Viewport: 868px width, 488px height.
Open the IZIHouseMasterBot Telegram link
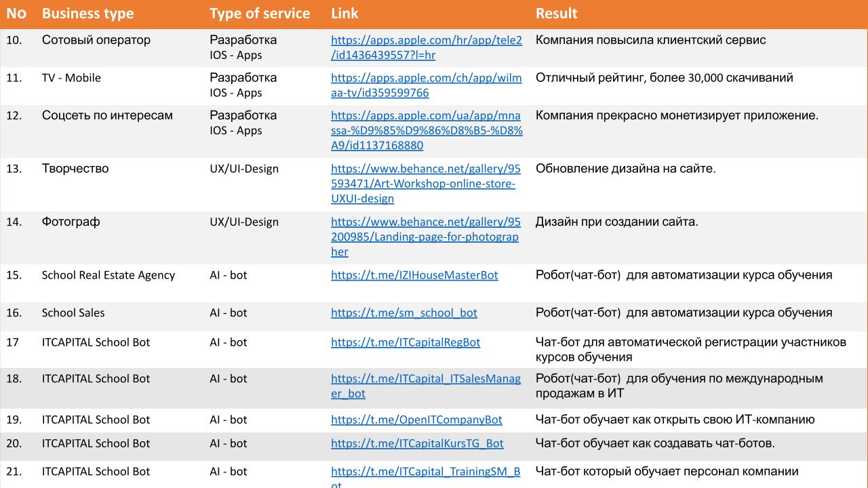[x=414, y=275]
